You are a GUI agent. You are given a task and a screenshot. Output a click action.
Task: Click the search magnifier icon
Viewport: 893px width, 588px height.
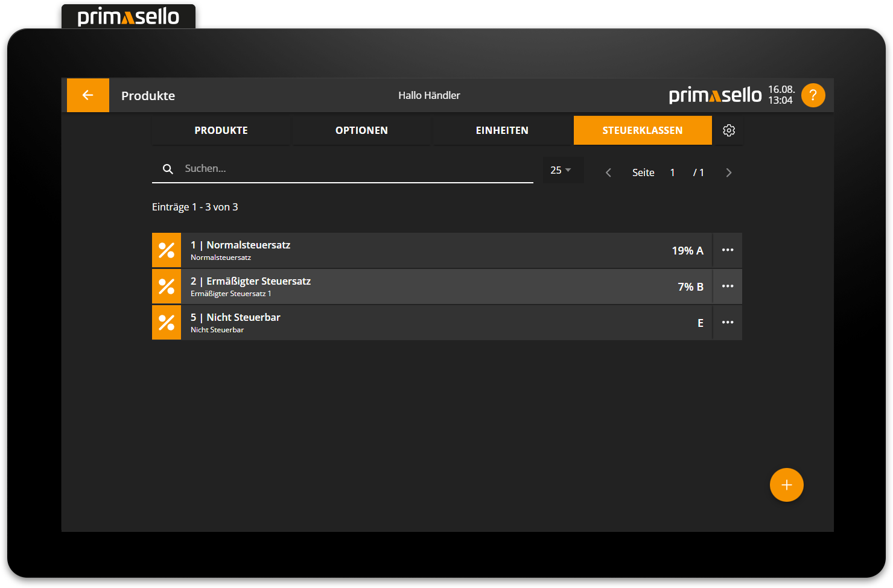pos(168,169)
